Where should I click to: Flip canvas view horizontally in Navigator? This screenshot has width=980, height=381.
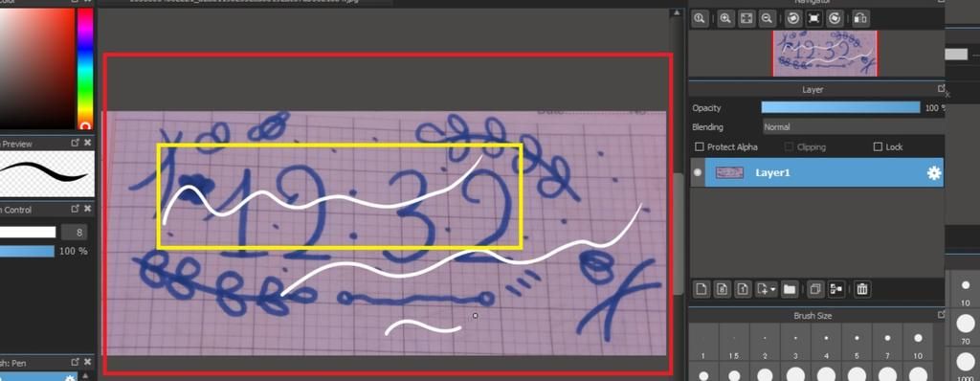pos(860,19)
